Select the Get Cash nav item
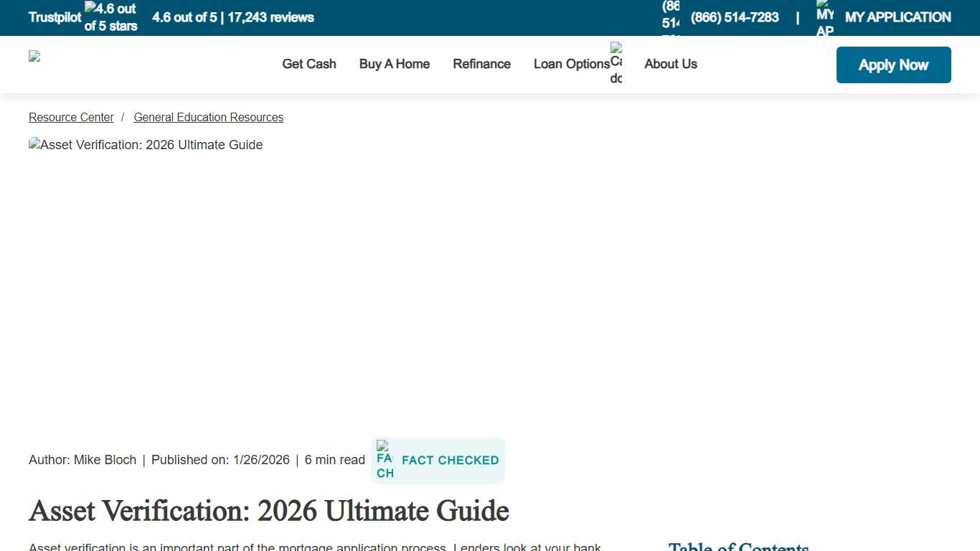The height and width of the screenshot is (551, 980). pyautogui.click(x=308, y=64)
